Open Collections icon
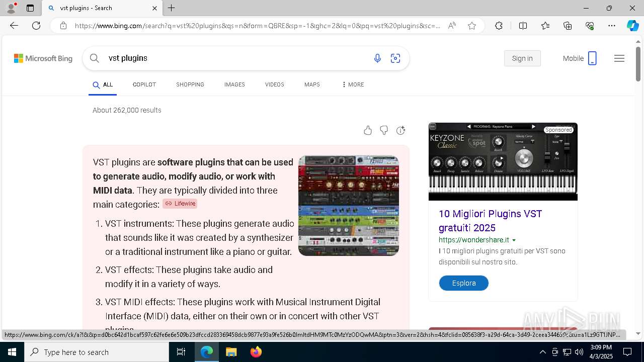Screen dimensions: 644x362 tap(568, 26)
